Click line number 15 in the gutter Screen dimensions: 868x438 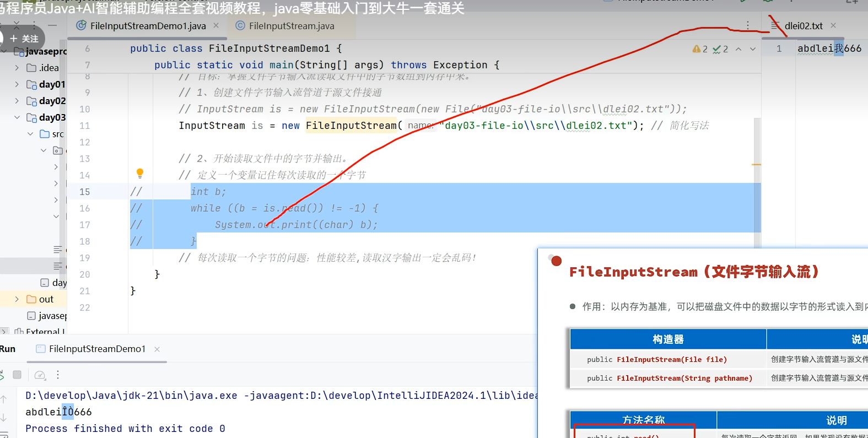[84, 192]
